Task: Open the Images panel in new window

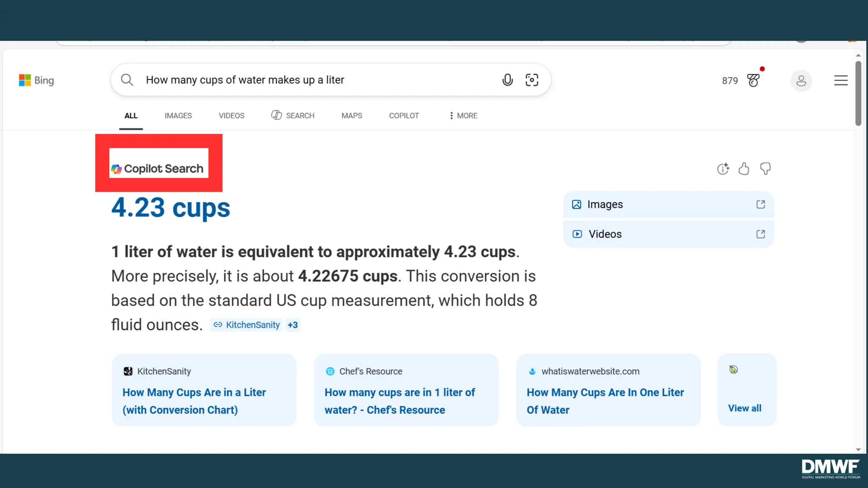Action: pos(760,205)
